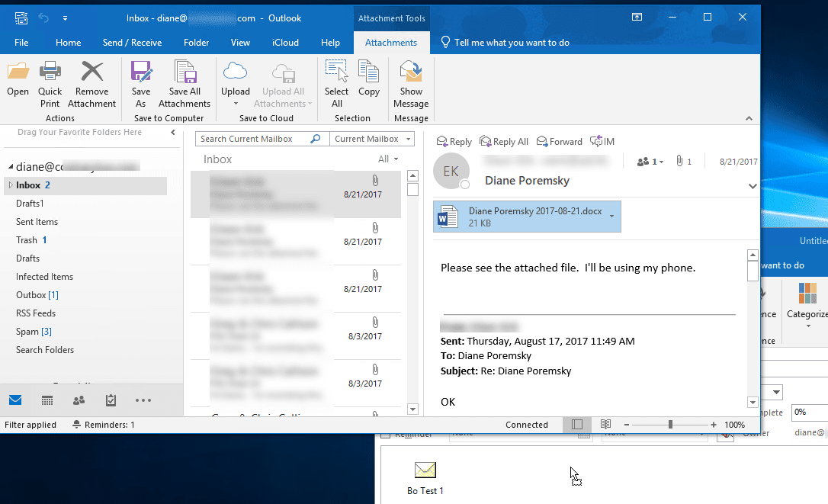
Task: Open the View tab
Action: coord(240,43)
